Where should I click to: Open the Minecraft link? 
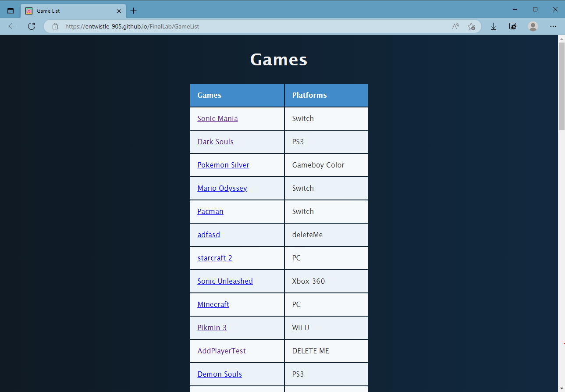click(213, 304)
